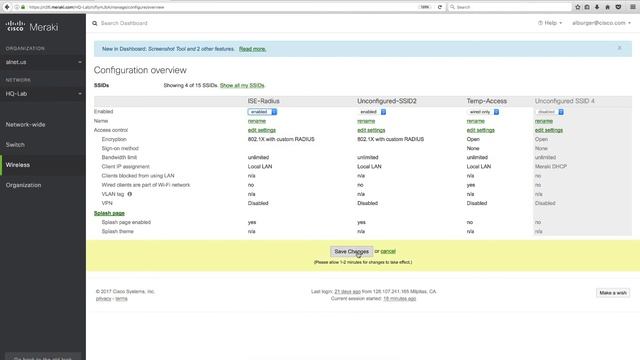The width and height of the screenshot is (640, 360).
Task: Click the site security lock icon in address bar
Action: click(x=23, y=7)
